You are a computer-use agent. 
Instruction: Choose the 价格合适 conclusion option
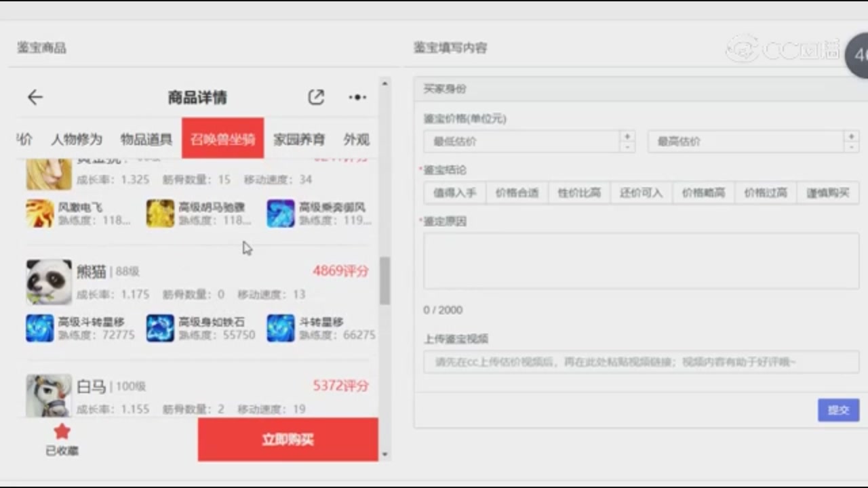coord(517,192)
